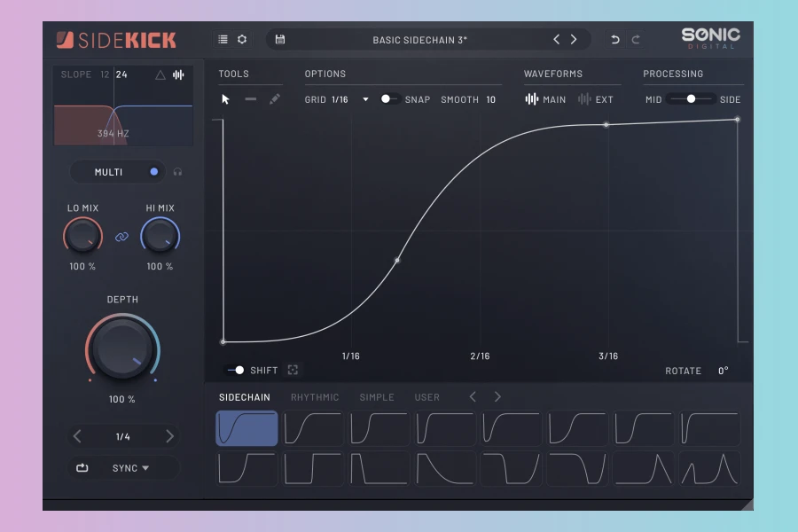Increase the 1/4 rate with right arrow

coord(169,436)
